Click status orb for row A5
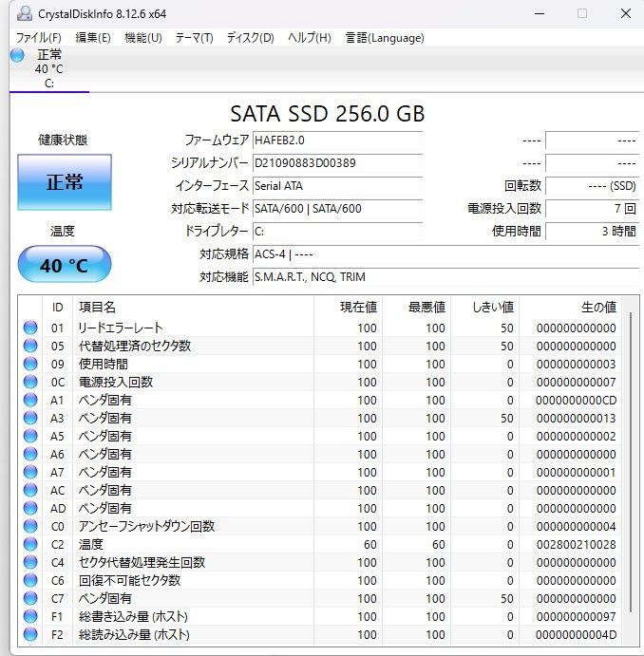 click(x=30, y=436)
